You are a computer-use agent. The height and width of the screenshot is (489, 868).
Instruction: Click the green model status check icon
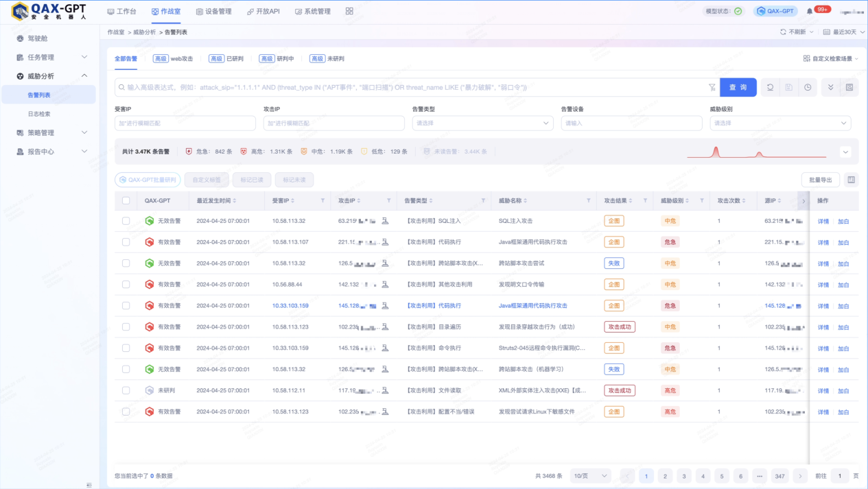coord(738,12)
